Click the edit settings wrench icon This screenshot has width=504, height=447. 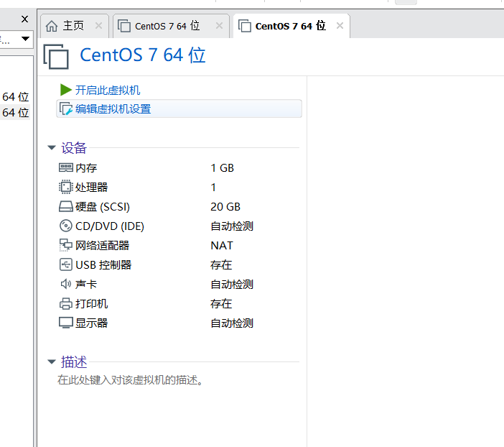coord(66,109)
